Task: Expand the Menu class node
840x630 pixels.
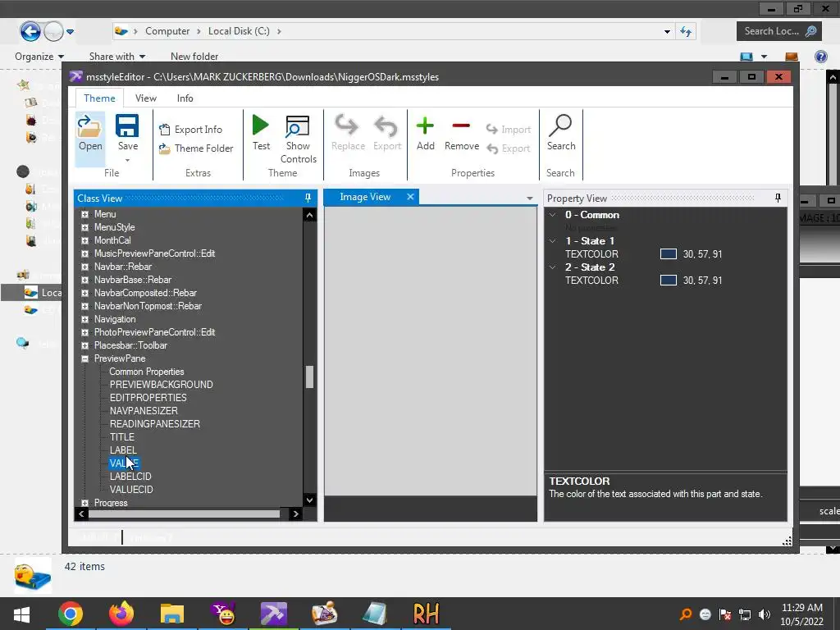Action: pyautogui.click(x=84, y=214)
